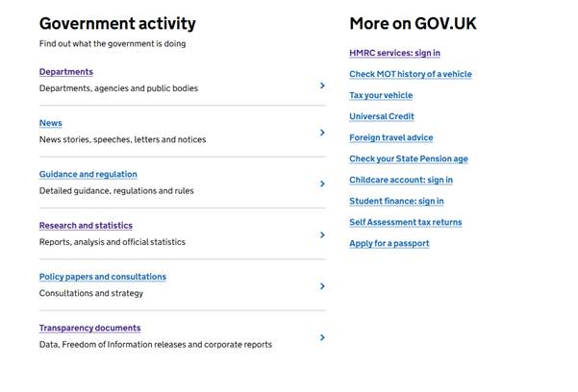Click the Guidance and regulation row chevron

click(x=322, y=184)
